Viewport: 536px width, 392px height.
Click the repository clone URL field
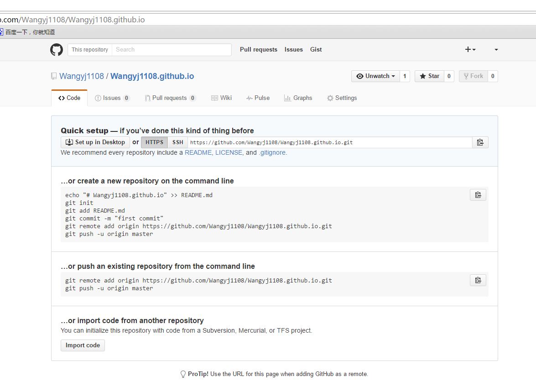tap(330, 142)
